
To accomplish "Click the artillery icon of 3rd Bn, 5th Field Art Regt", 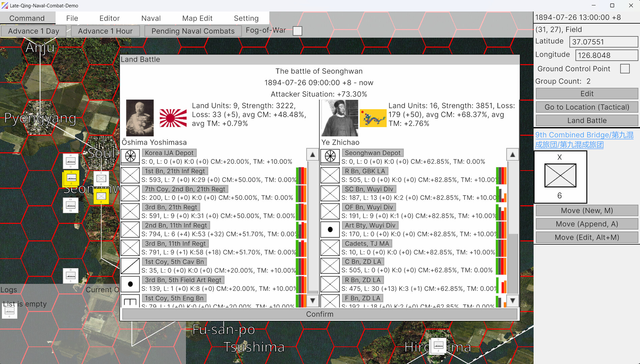I will tap(130, 284).
